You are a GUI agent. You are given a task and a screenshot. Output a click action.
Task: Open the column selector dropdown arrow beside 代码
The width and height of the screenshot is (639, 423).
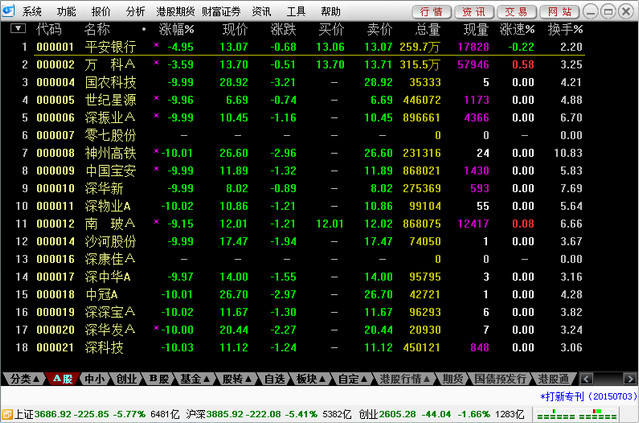point(18,29)
